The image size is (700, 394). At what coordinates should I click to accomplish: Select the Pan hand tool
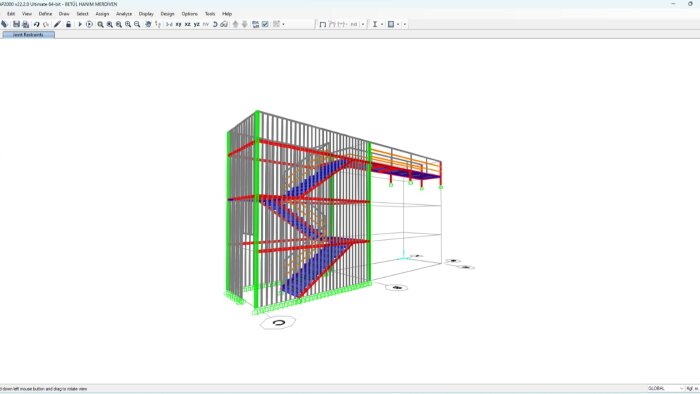click(x=148, y=24)
